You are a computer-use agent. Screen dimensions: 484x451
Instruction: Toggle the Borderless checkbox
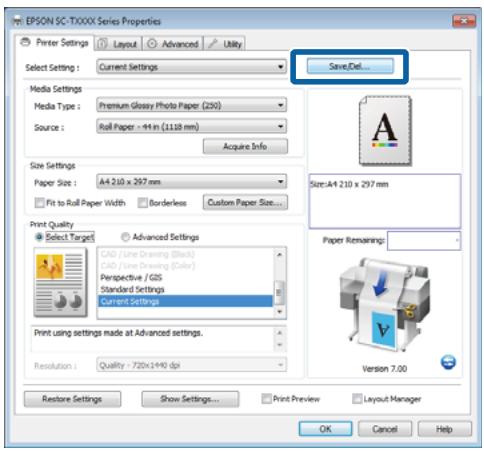pyautogui.click(x=142, y=203)
